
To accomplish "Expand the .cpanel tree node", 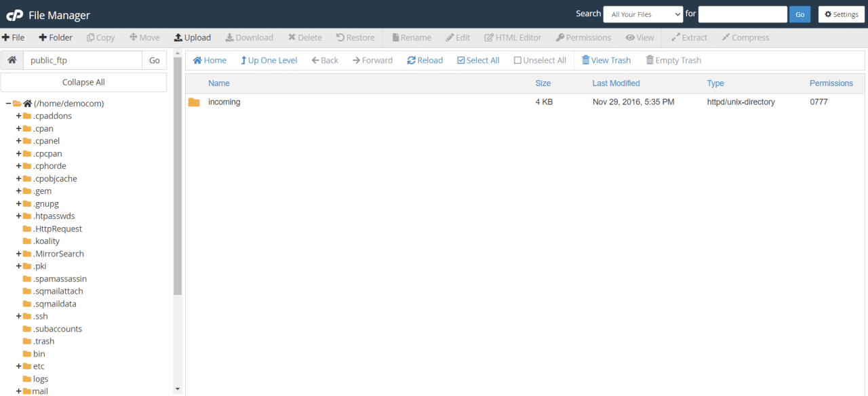I will (18, 140).
